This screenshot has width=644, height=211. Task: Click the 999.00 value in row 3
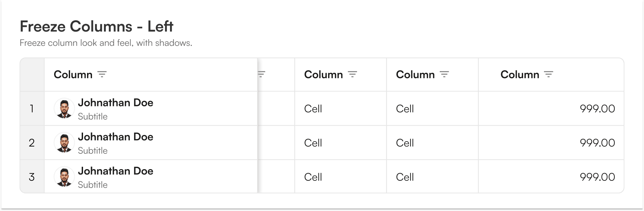[x=598, y=177]
